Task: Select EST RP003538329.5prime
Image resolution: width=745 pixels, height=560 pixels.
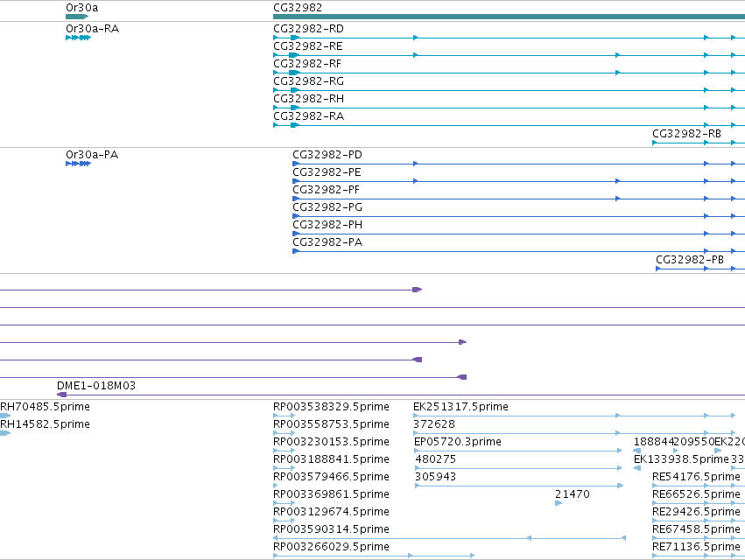Action: [331, 407]
